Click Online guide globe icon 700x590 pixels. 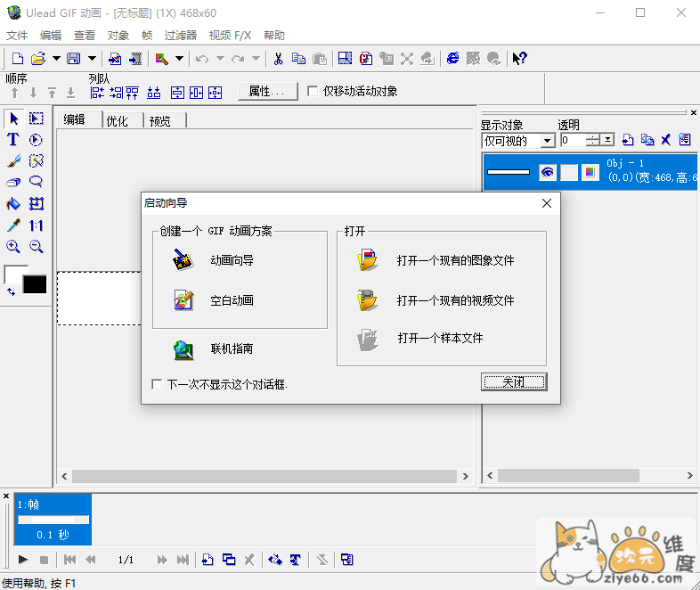pyautogui.click(x=183, y=349)
